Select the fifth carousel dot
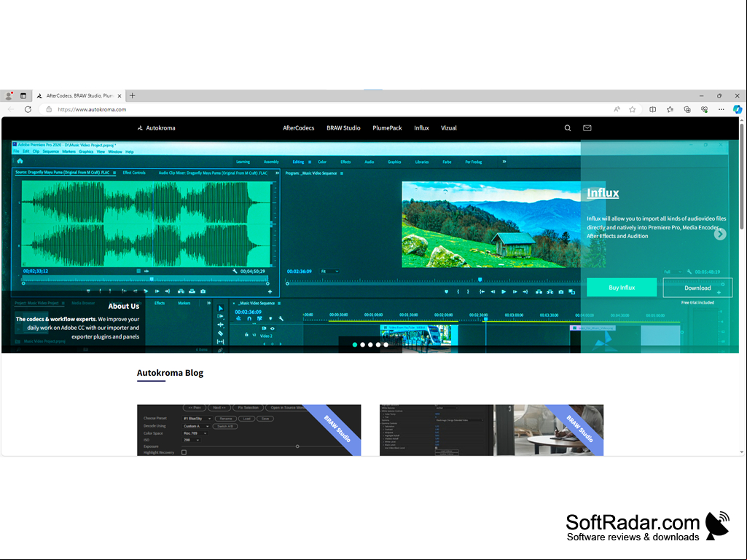This screenshot has width=747, height=560. [386, 344]
